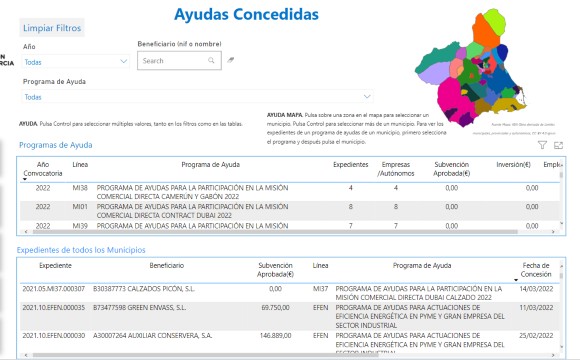
Task: Click the Beneficiario search input field
Action: point(179,60)
